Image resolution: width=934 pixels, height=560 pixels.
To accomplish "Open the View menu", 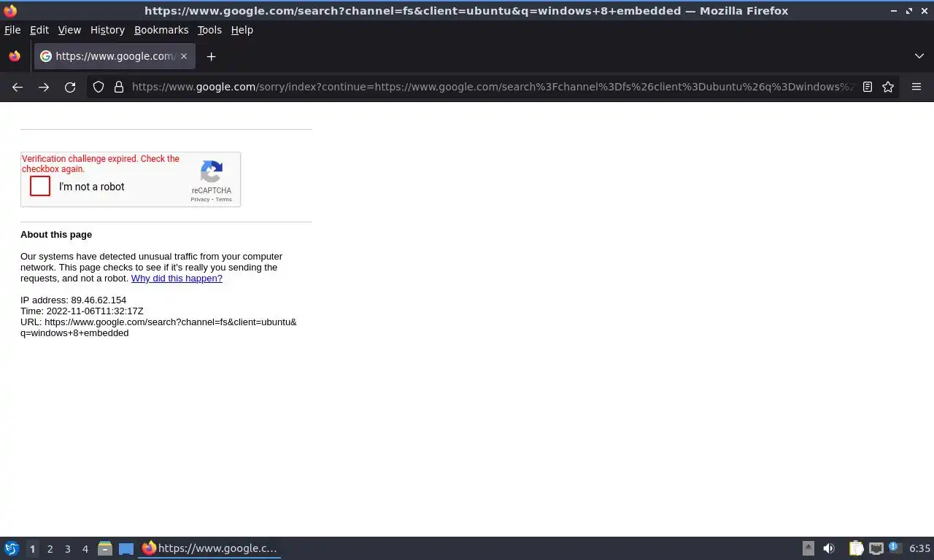I will pyautogui.click(x=69, y=30).
